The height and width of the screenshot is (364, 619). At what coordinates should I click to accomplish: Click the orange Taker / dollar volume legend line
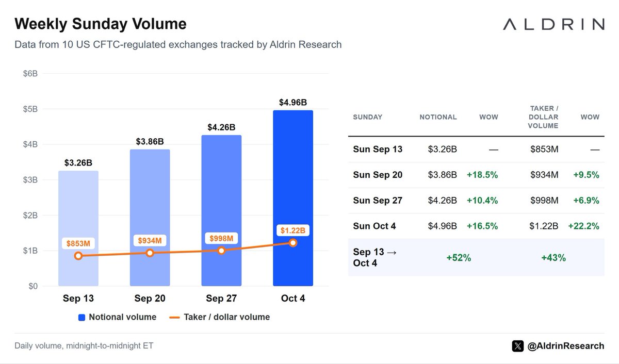[174, 317]
